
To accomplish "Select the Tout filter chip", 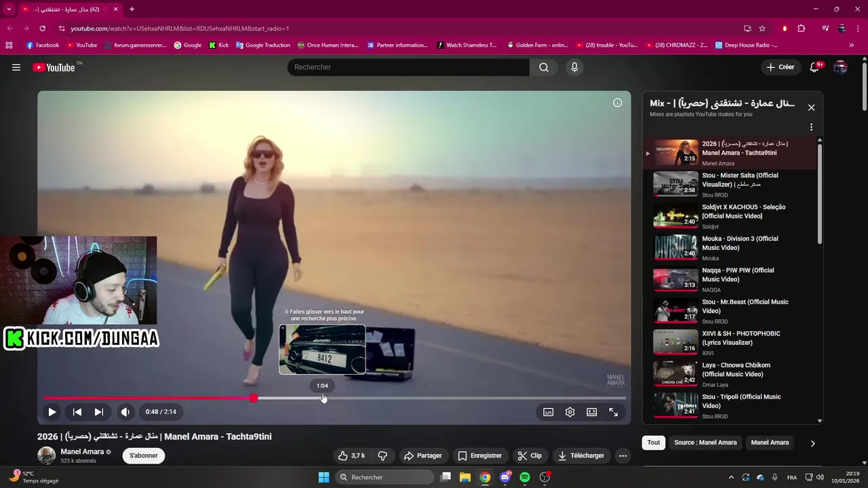I will (654, 443).
